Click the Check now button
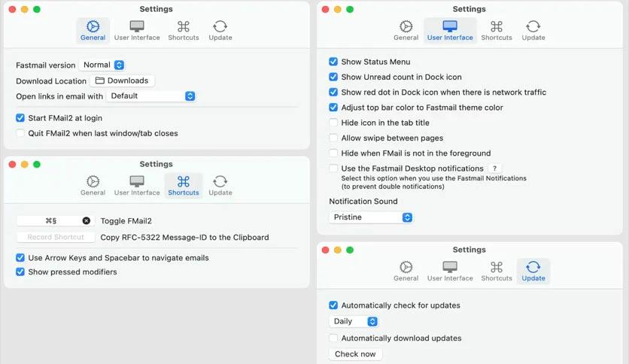 (355, 354)
